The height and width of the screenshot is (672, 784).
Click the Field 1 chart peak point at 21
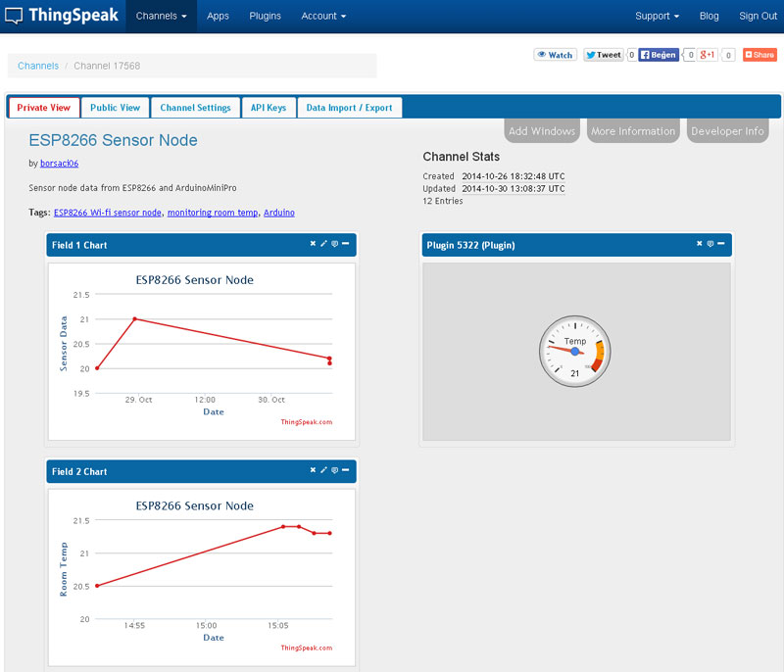(x=134, y=318)
